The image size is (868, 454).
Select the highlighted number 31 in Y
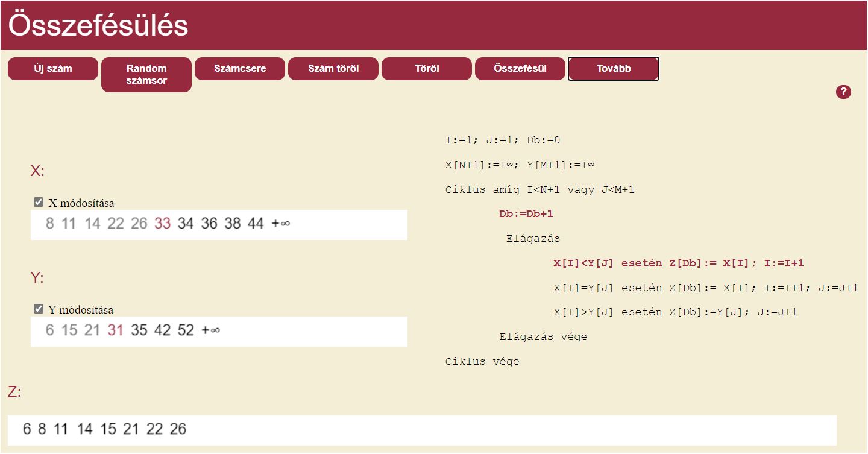click(x=116, y=330)
